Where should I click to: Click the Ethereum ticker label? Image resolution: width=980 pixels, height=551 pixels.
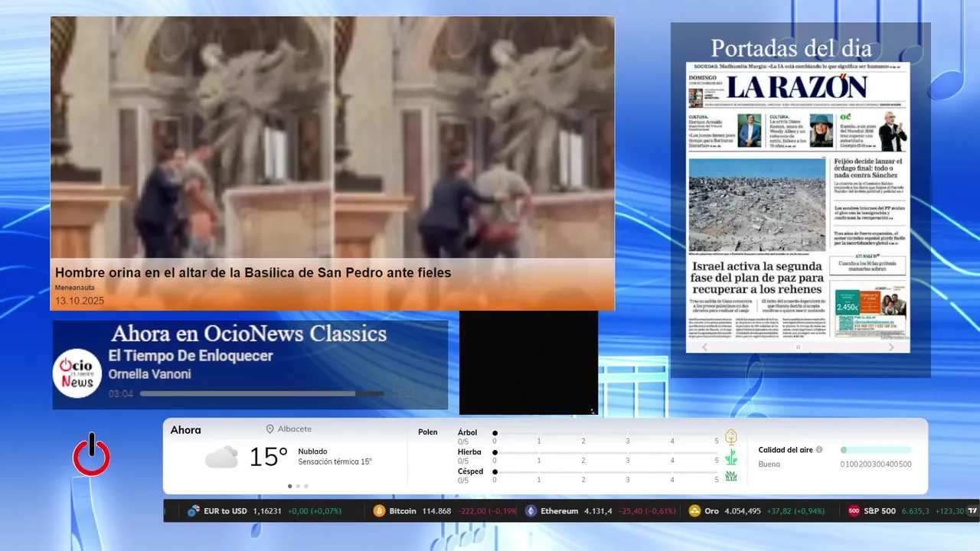click(x=560, y=510)
